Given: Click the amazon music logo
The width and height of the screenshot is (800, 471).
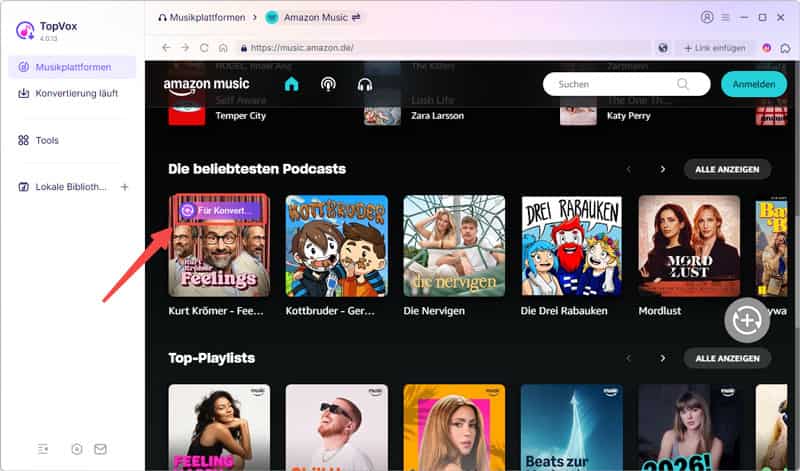Looking at the screenshot, I should pyautogui.click(x=206, y=86).
